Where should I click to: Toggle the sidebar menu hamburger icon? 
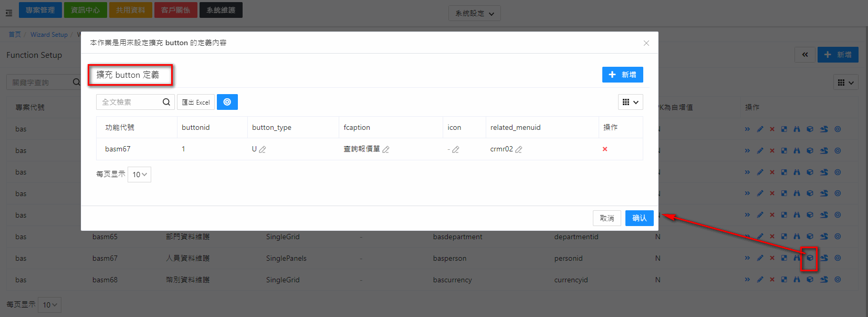pyautogui.click(x=9, y=13)
